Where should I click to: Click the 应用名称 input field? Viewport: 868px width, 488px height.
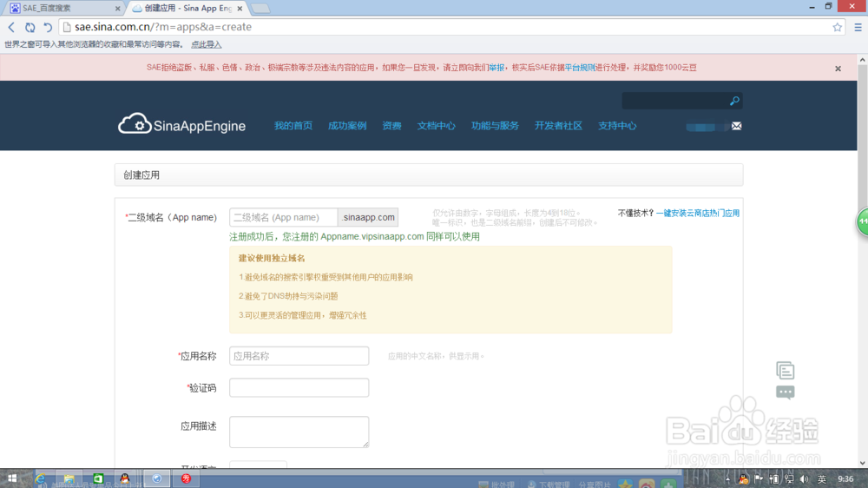(299, 356)
